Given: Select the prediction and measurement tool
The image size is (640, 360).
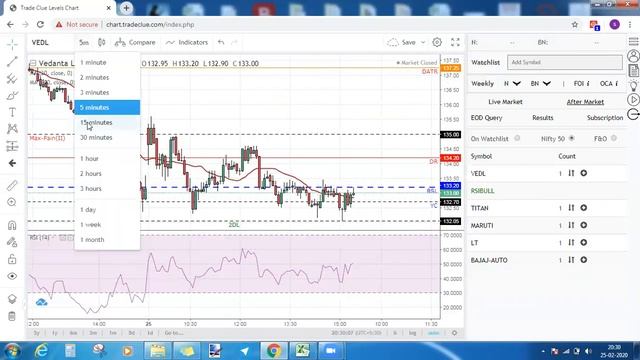Looking at the screenshot, I should (x=12, y=146).
